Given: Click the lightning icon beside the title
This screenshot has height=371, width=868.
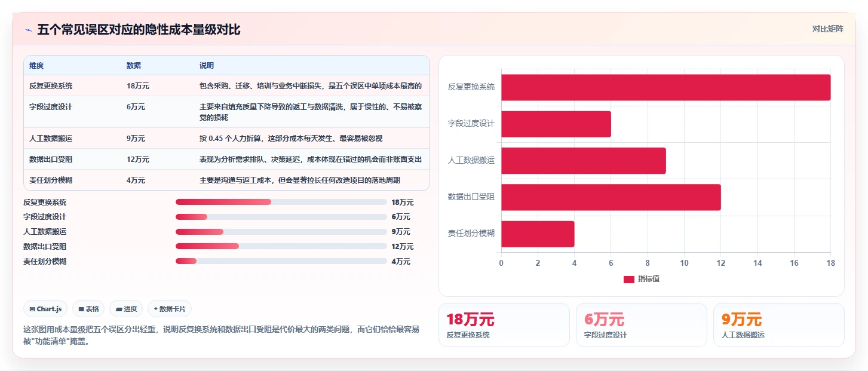Looking at the screenshot, I should [28, 30].
